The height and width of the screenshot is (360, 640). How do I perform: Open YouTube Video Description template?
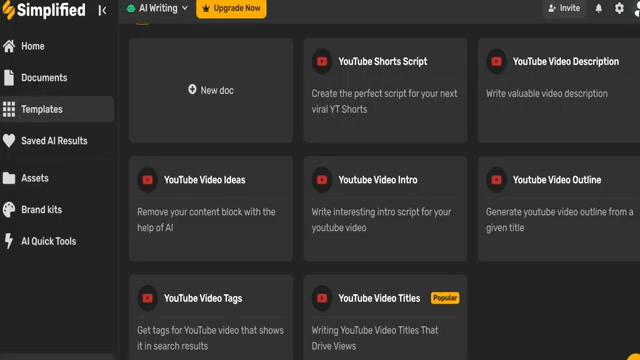pos(559,90)
